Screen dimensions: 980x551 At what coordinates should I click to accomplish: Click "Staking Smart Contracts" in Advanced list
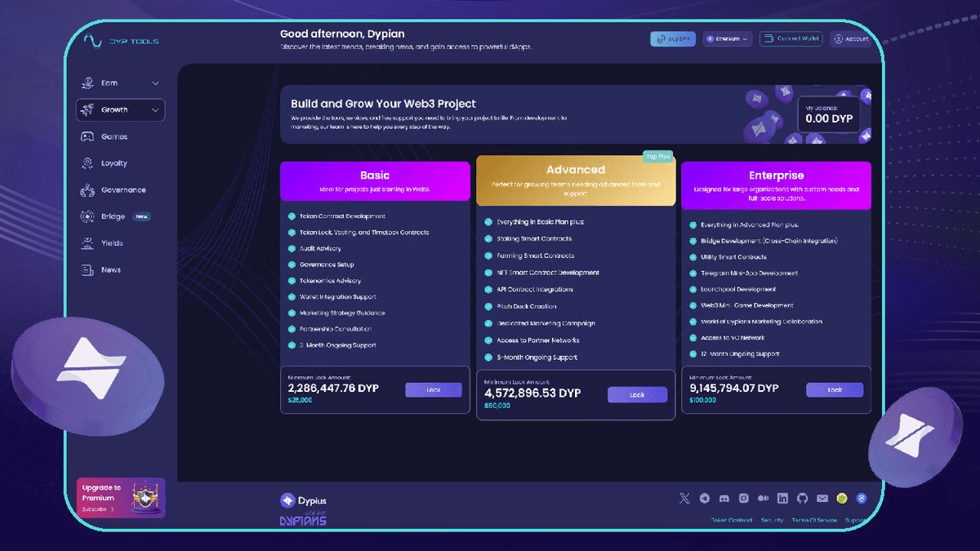(534, 239)
